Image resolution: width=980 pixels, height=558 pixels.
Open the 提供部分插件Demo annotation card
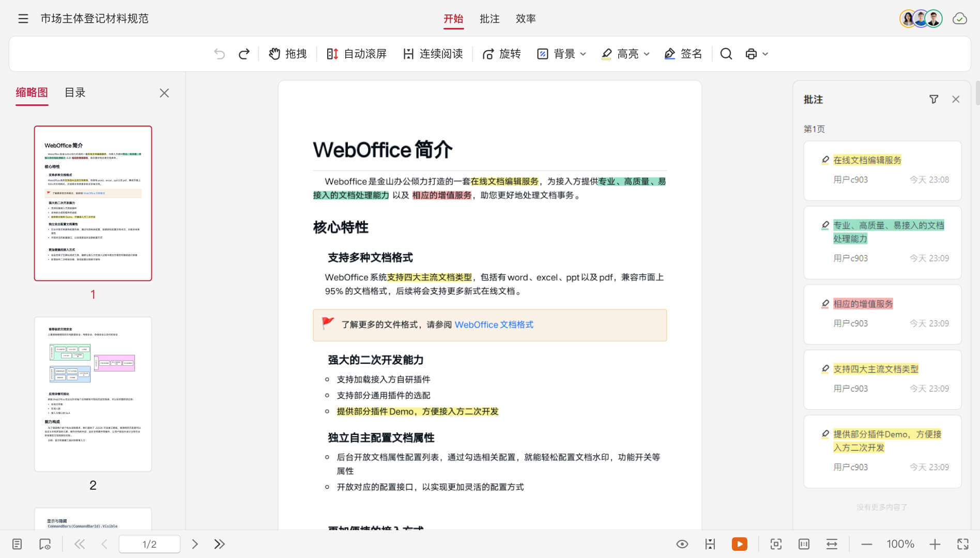pos(883,452)
